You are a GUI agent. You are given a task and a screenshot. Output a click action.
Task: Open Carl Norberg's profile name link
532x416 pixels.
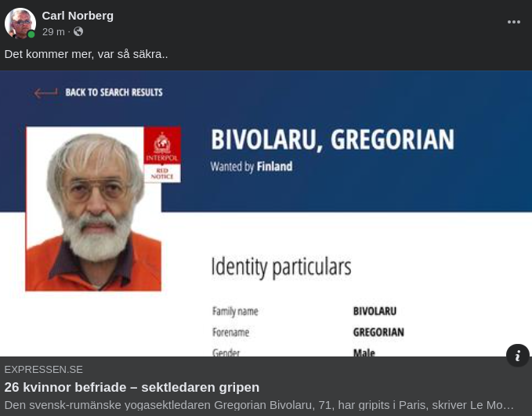coord(78,16)
